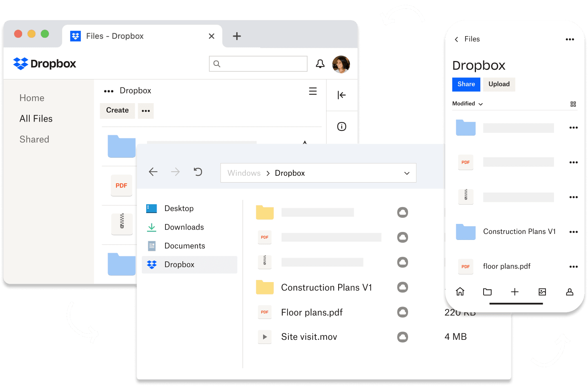Tap the plus add icon in mobile bottom bar
Image resolution: width=588 pixels, height=386 pixels.
(x=515, y=292)
